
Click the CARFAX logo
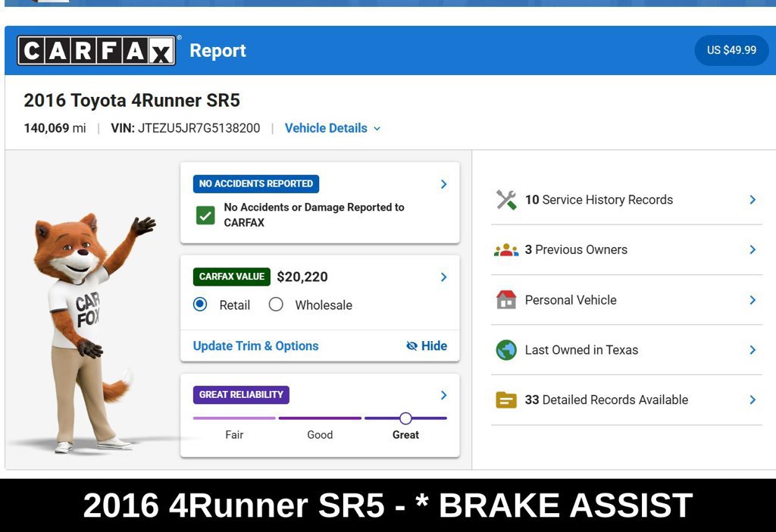click(x=96, y=51)
